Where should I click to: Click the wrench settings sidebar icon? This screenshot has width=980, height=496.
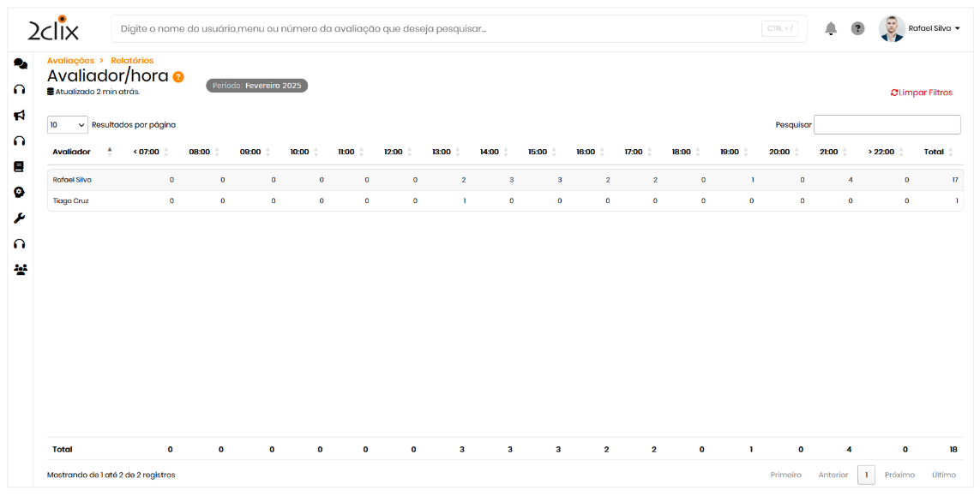click(20, 218)
